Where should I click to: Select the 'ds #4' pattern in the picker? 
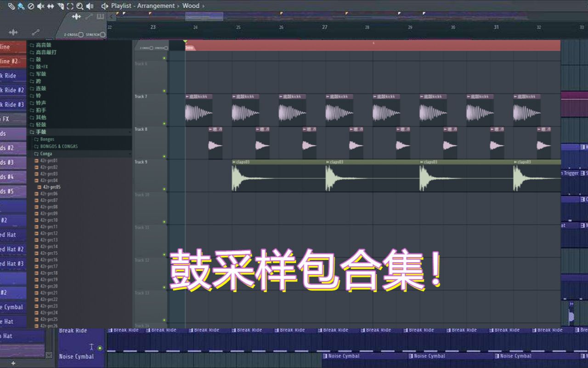point(13,177)
